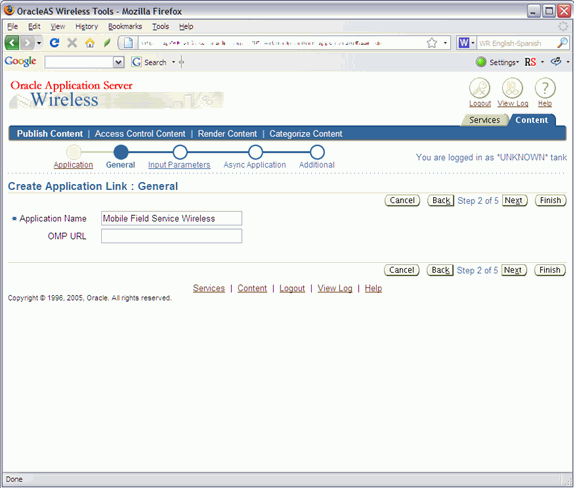Click the Google toolbar logo
Viewport: 574px width, 488px height.
(x=20, y=62)
